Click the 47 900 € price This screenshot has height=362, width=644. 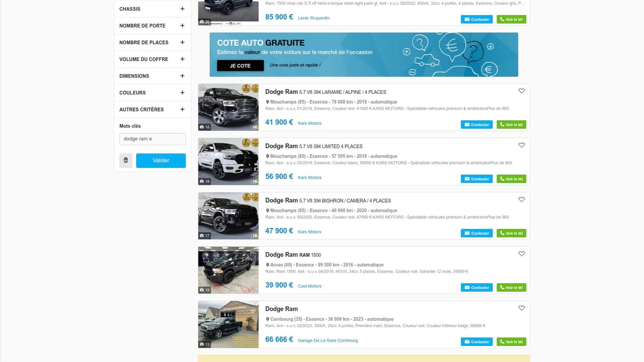pos(279,231)
